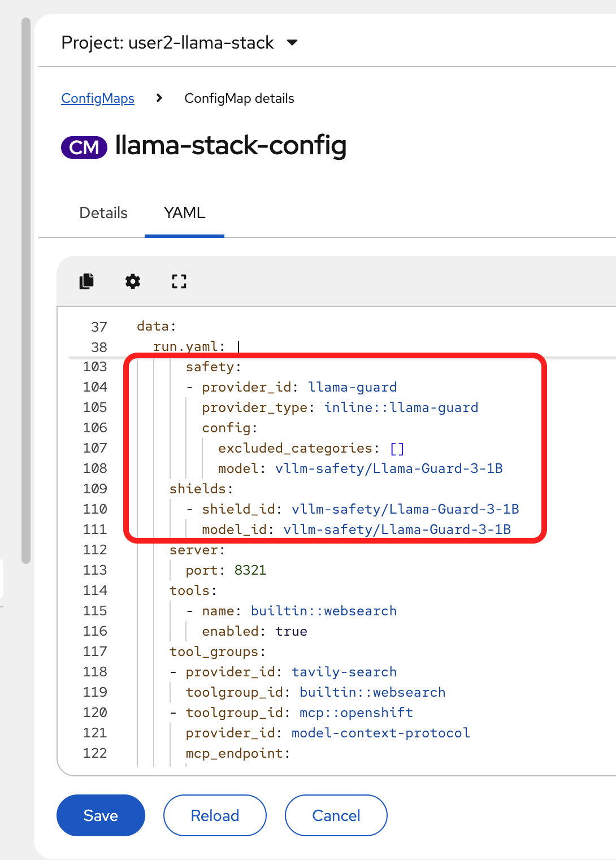
Task: Open editor settings gear icon
Action: (133, 281)
